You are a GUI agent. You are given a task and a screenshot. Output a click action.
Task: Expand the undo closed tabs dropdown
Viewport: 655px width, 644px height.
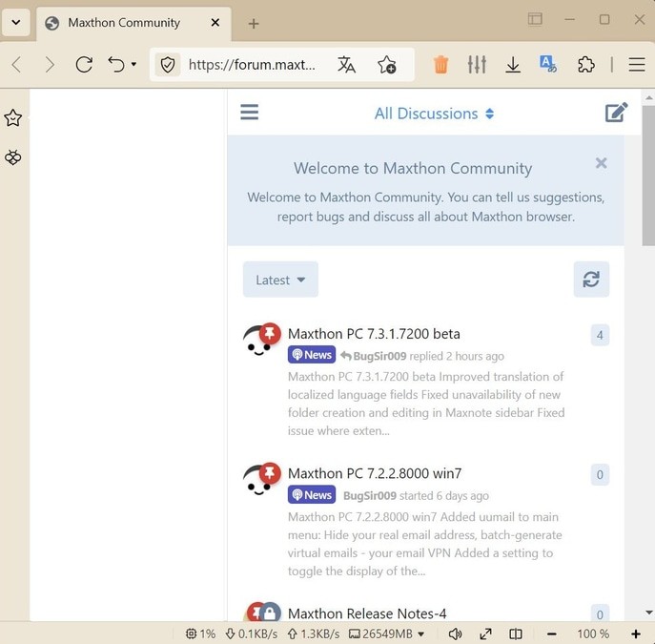133,64
